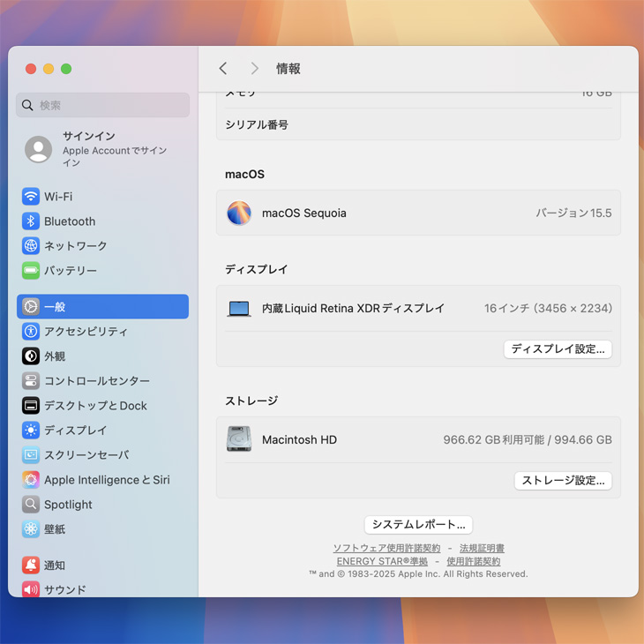Select アクセシビリティ in the sidebar

102,331
